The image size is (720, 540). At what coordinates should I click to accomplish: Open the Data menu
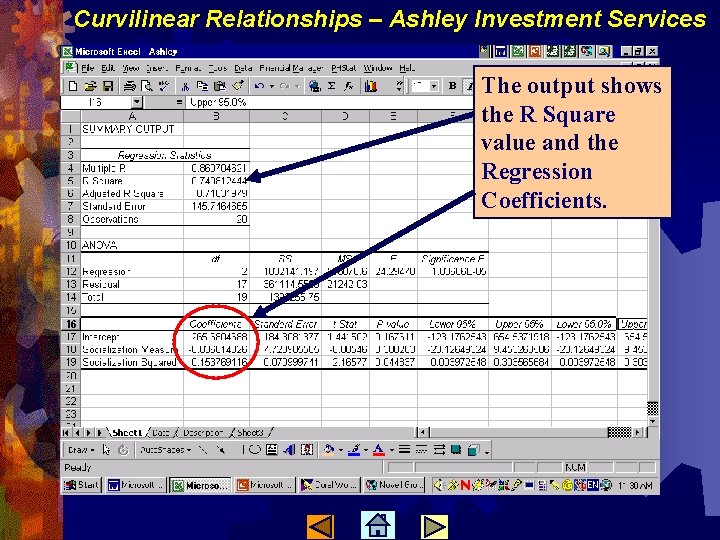(x=243, y=68)
